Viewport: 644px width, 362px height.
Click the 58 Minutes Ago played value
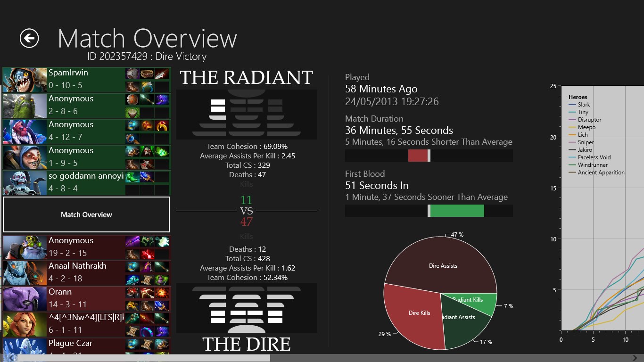pos(381,89)
